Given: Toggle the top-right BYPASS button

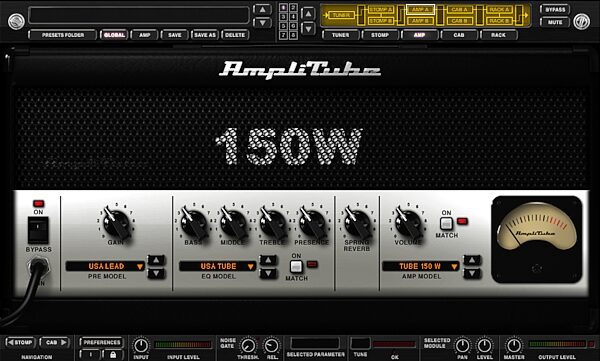Looking at the screenshot, I should pyautogui.click(x=555, y=10).
